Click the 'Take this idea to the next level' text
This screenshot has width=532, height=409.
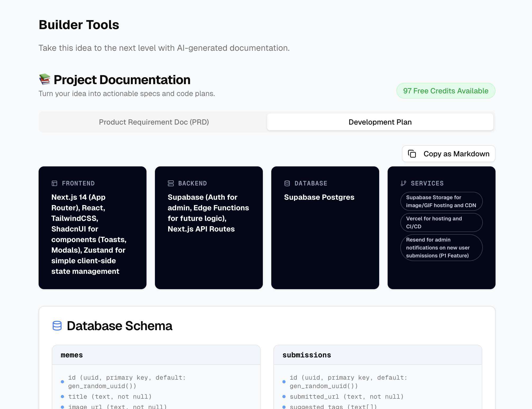(164, 48)
